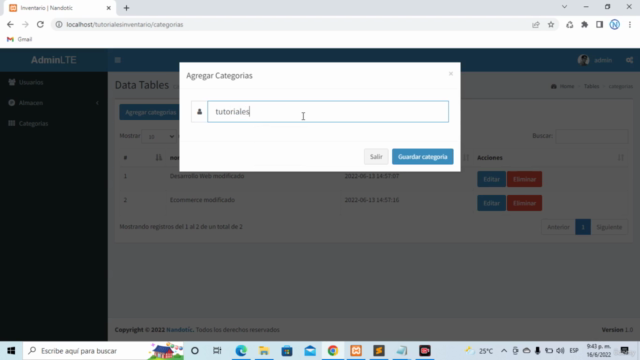Expand Almacen sidebar menu

pos(54,103)
